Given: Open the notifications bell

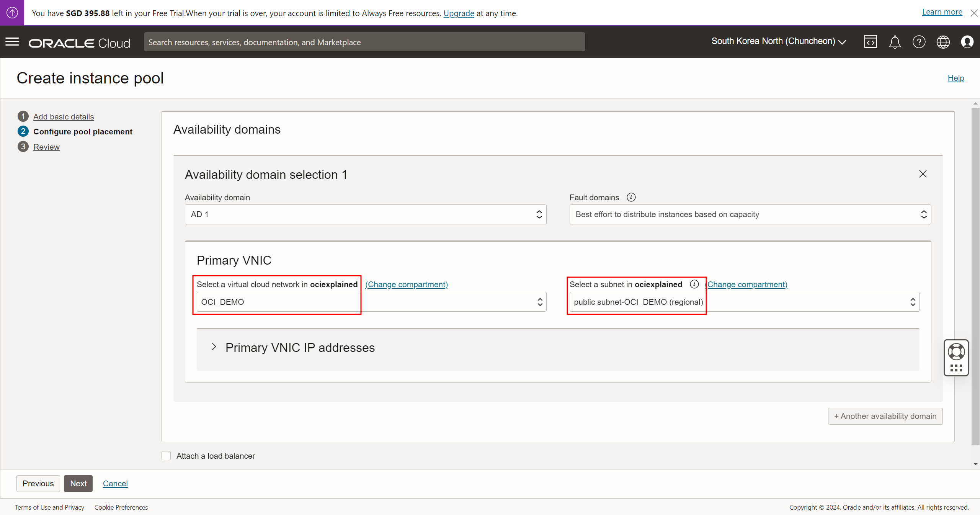Looking at the screenshot, I should pyautogui.click(x=895, y=42).
